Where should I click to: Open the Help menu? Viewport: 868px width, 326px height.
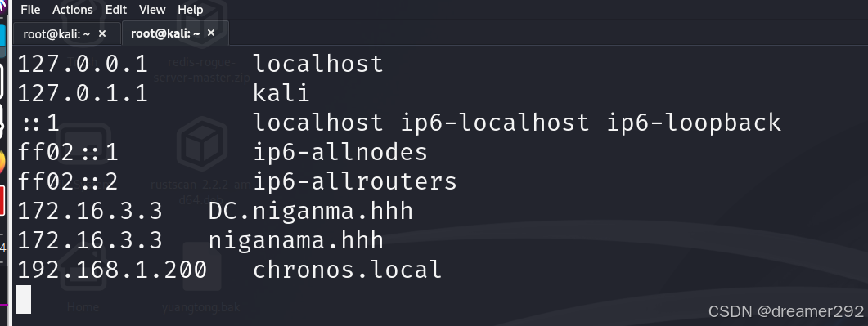pyautogui.click(x=191, y=10)
